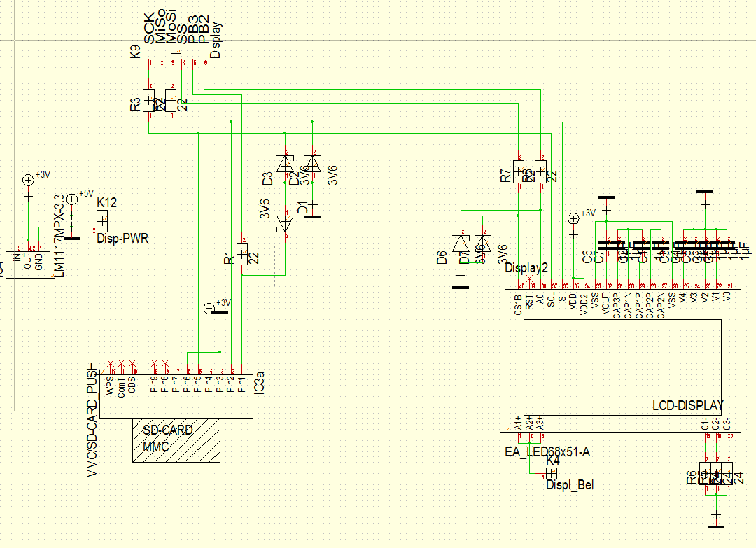Click the Displ_Bel label
The height and width of the screenshot is (548, 756).
[569, 485]
